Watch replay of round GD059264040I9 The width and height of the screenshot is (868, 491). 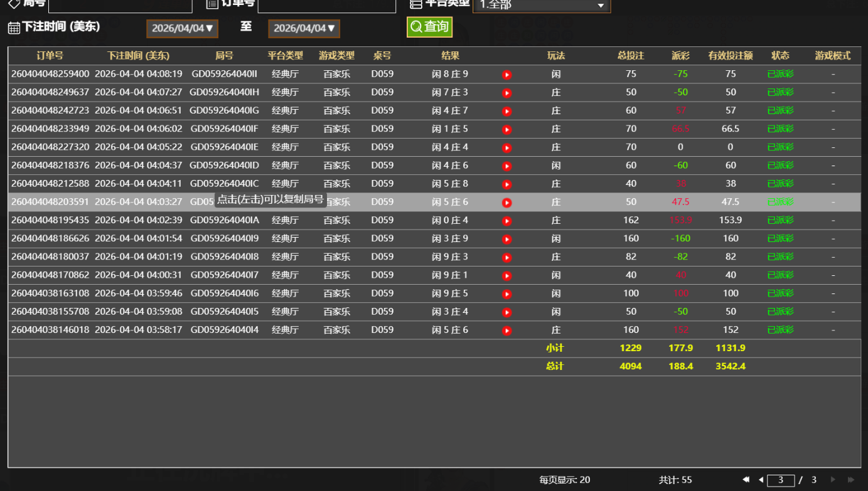[506, 239]
